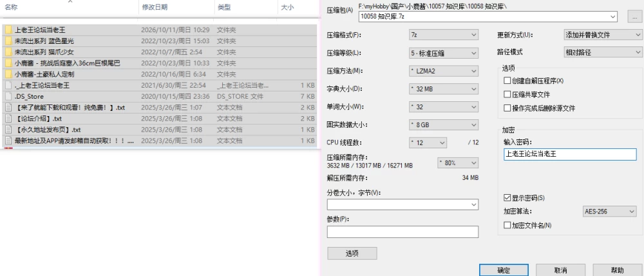Select the 未流出系列 蓝色星光 folder icon
644x276 pixels.
(8, 41)
